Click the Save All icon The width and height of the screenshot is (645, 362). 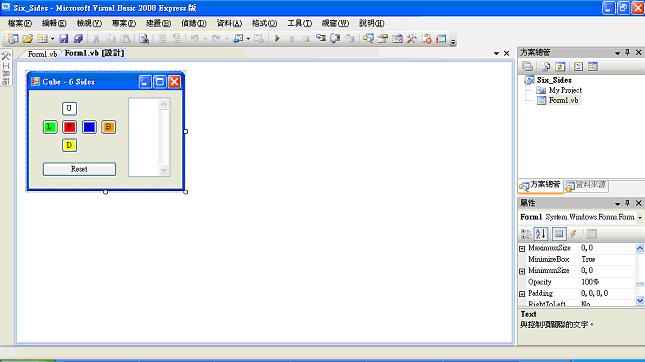coord(78,39)
